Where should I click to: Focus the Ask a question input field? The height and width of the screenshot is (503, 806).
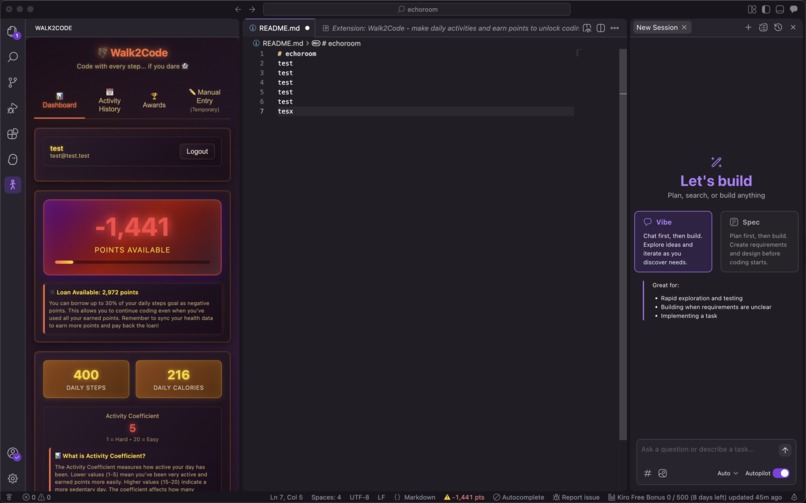point(707,449)
